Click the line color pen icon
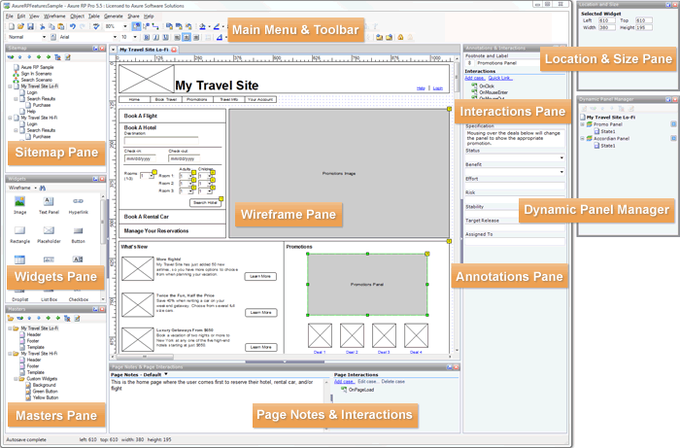The height and width of the screenshot is (448, 680). 216,26
